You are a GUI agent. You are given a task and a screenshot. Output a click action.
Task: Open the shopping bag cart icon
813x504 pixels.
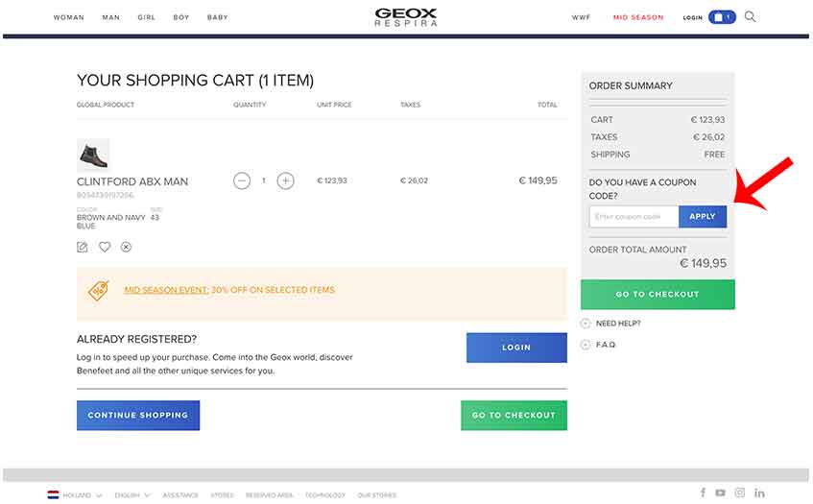click(722, 17)
